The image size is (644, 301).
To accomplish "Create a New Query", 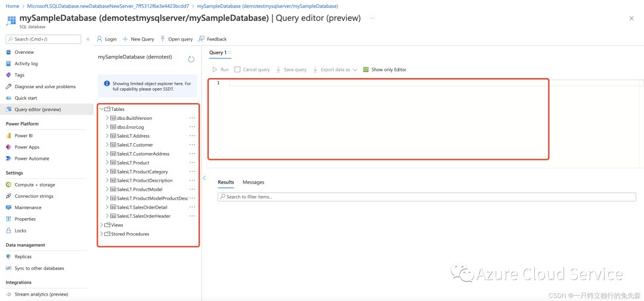I will click(x=138, y=39).
